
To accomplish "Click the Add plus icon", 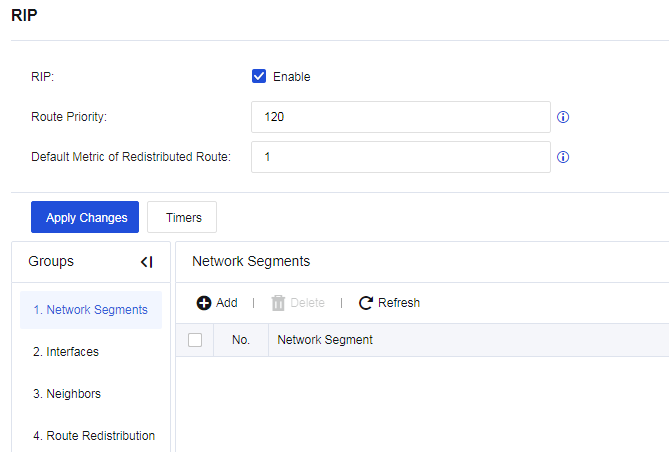I will click(x=204, y=303).
